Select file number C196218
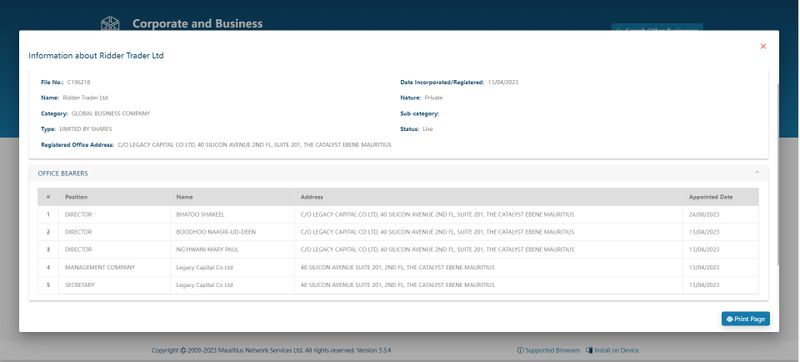 (79, 82)
